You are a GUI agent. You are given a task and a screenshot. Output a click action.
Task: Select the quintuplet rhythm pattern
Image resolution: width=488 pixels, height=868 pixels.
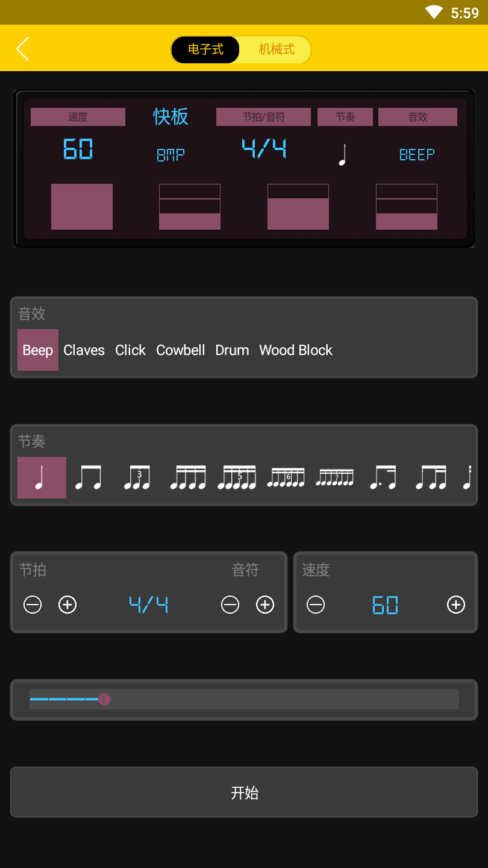(237, 477)
